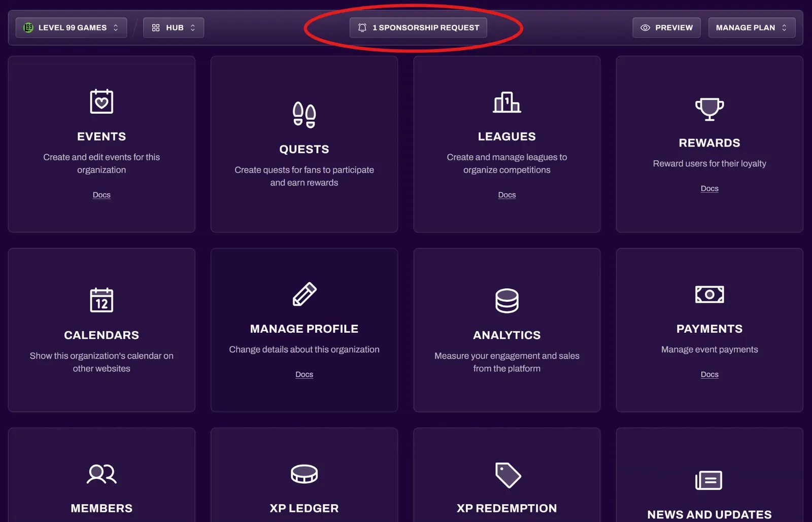Open the Docs link under Events
The image size is (812, 522).
pos(101,195)
